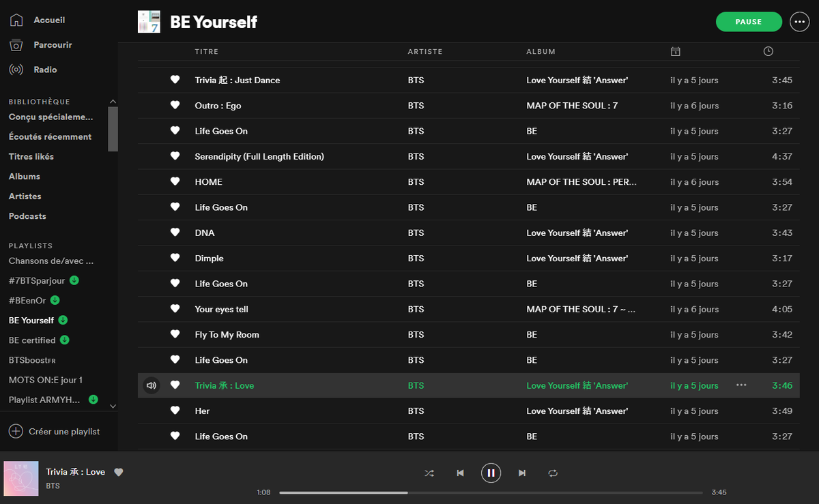Open the Parcourir browse icon
The width and height of the screenshot is (819, 504).
[x=16, y=45]
